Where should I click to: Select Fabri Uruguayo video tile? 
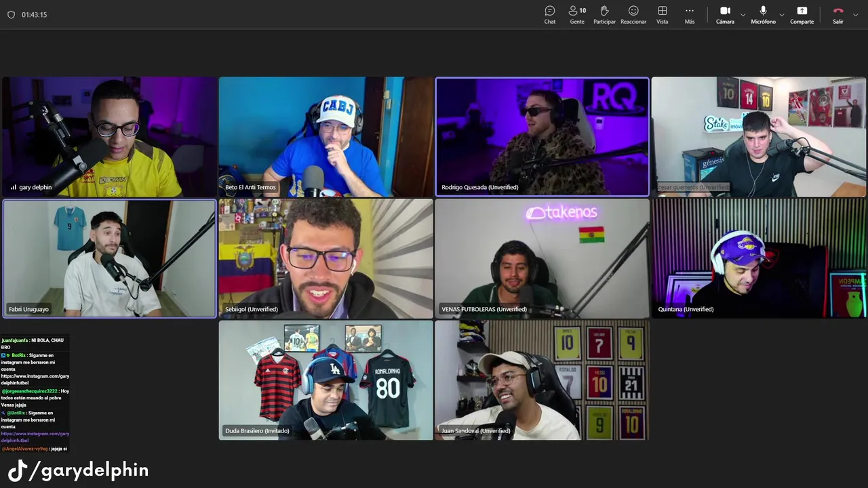click(x=109, y=258)
